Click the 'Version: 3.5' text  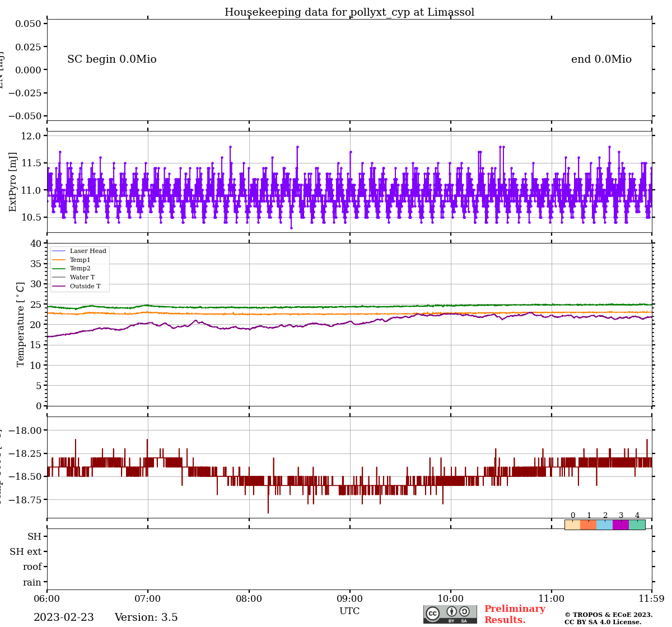point(146,617)
